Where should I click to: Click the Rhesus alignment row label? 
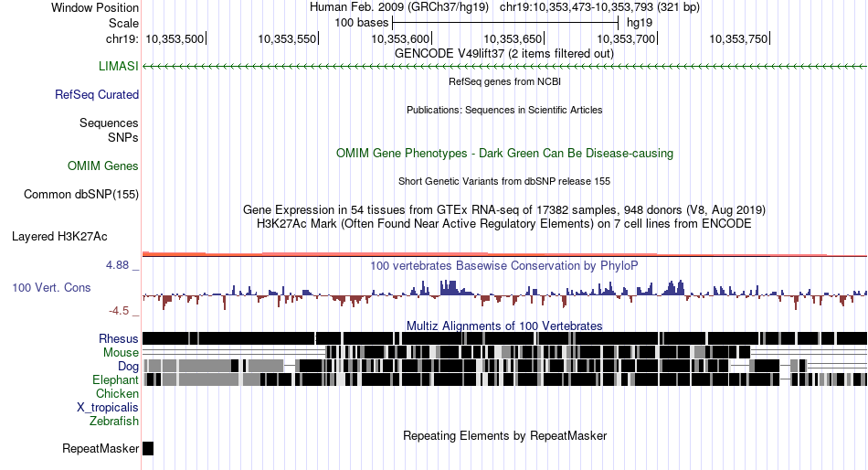pyautogui.click(x=119, y=338)
